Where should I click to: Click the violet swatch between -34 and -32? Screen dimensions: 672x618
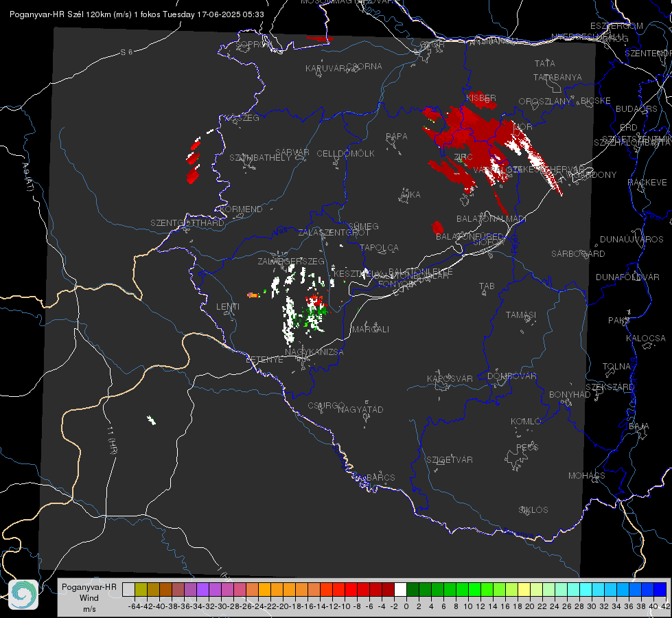202,590
